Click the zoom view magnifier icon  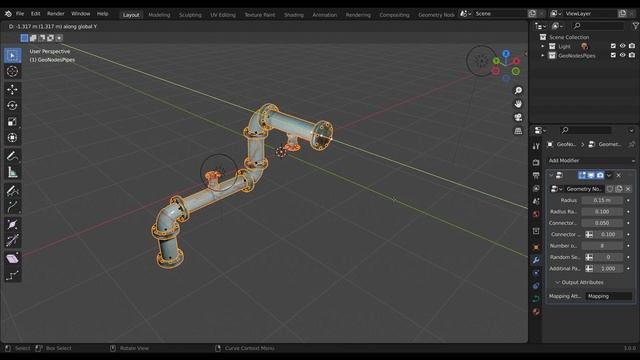[518, 90]
